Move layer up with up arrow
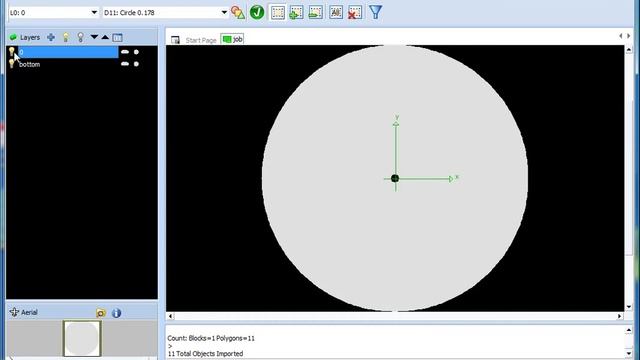 tap(105, 37)
